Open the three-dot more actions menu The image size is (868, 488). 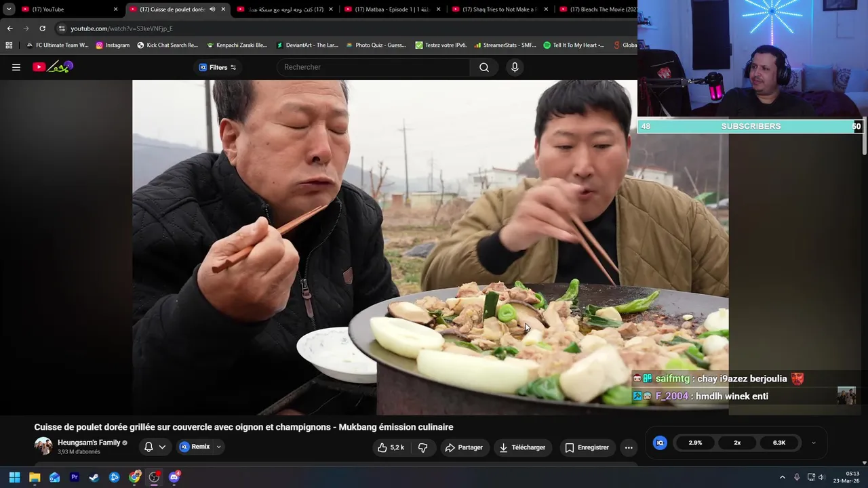coord(629,447)
